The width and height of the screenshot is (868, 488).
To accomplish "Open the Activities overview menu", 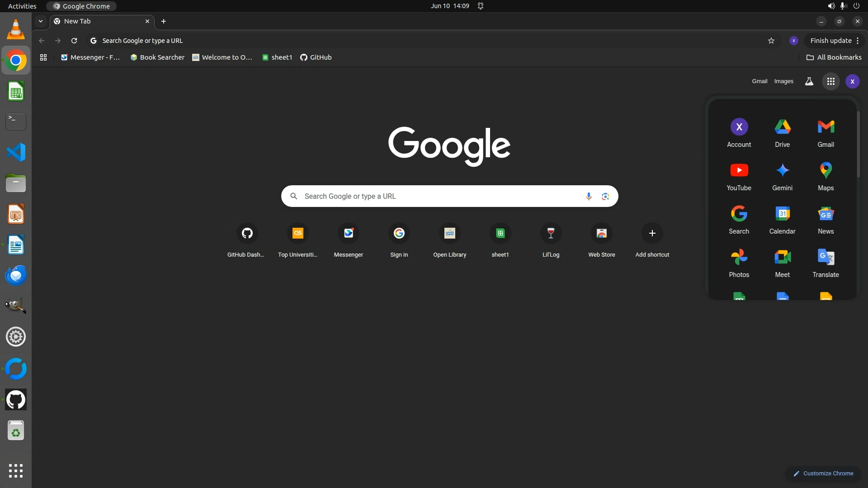I will pyautogui.click(x=22, y=6).
